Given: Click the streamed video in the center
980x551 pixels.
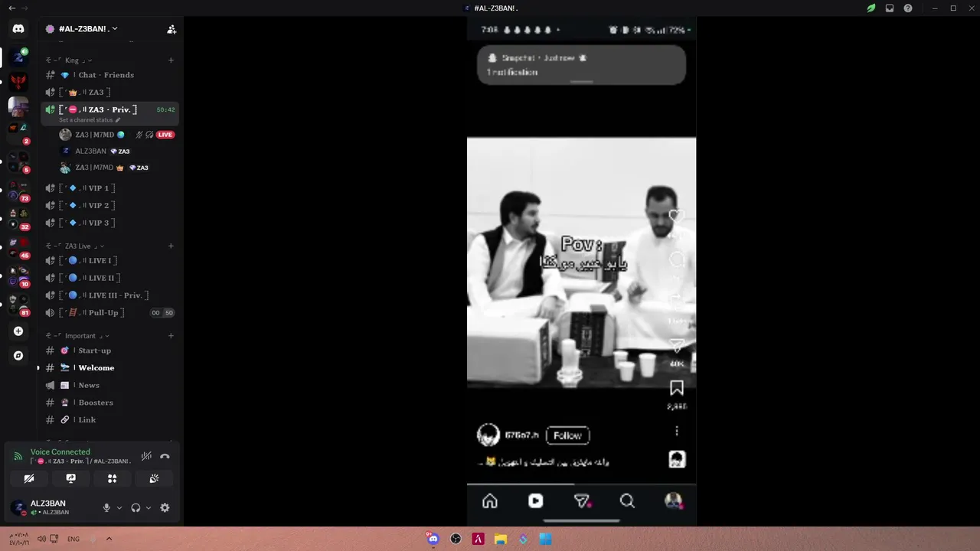Looking at the screenshot, I should [x=582, y=272].
